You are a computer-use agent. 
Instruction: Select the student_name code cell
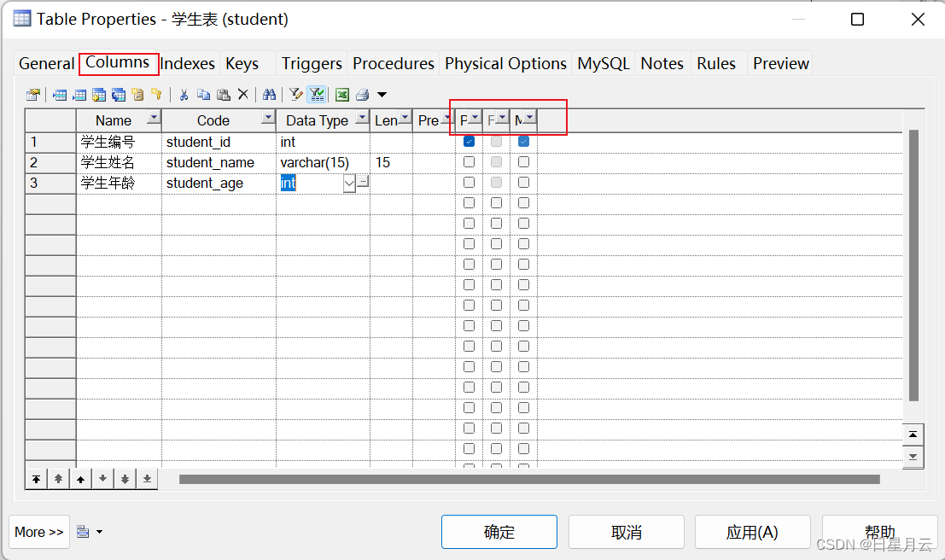click(219, 163)
